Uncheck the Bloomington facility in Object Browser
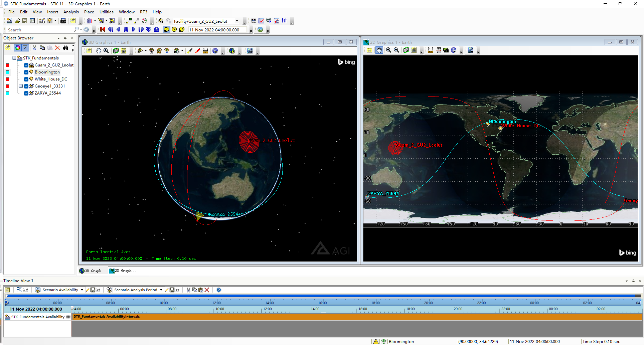Viewport: 644px width, 345px height. pos(26,72)
